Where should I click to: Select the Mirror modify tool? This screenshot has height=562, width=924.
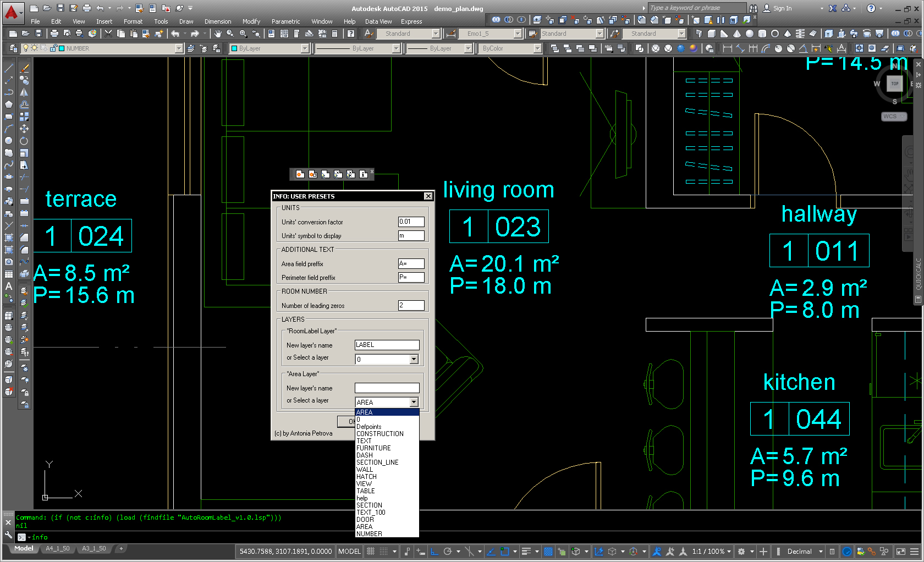[24, 92]
